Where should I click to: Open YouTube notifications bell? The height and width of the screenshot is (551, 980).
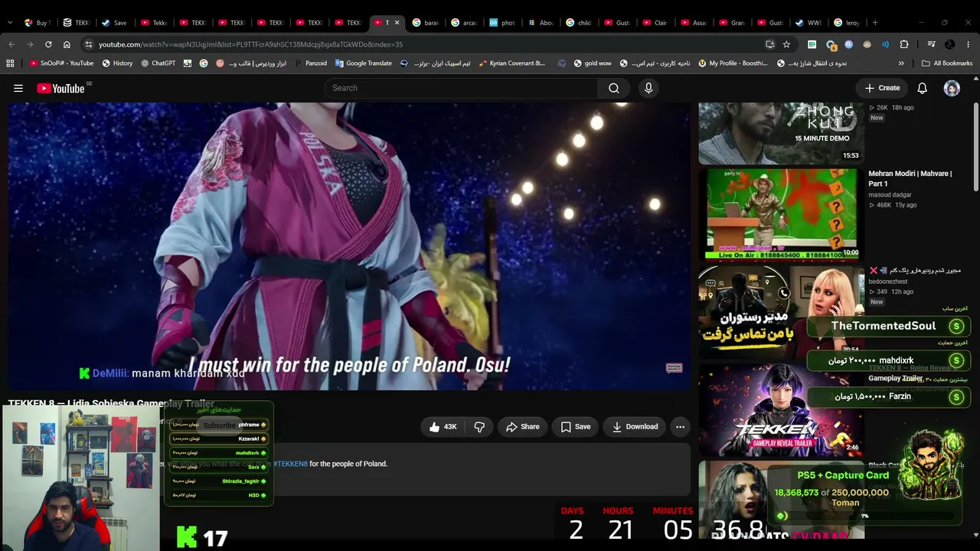tap(923, 88)
